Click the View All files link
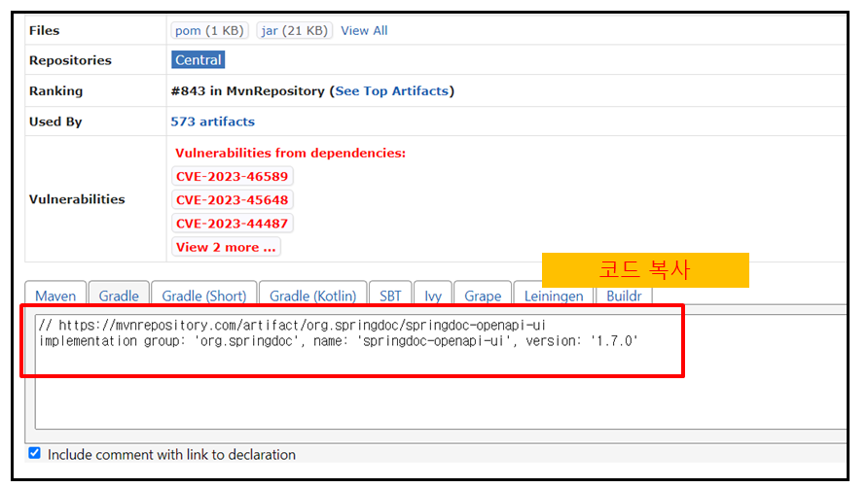This screenshot has height=488, width=868. pos(364,30)
